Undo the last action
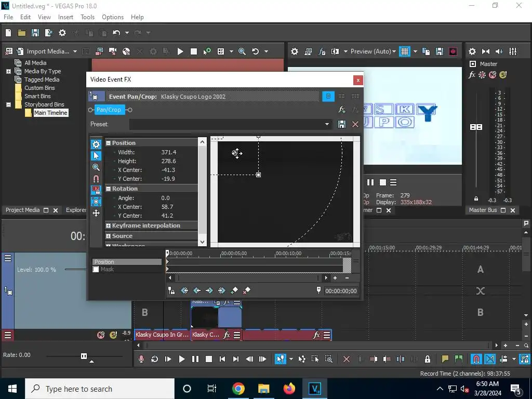 coord(116,33)
